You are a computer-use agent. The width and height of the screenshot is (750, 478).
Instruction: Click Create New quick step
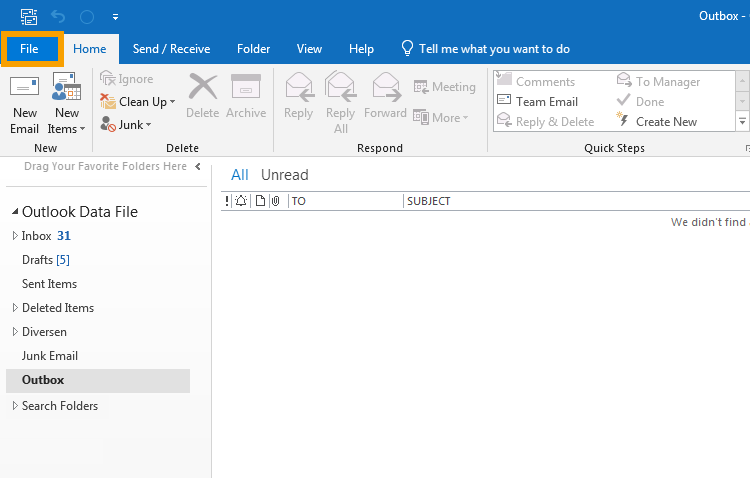click(x=657, y=122)
